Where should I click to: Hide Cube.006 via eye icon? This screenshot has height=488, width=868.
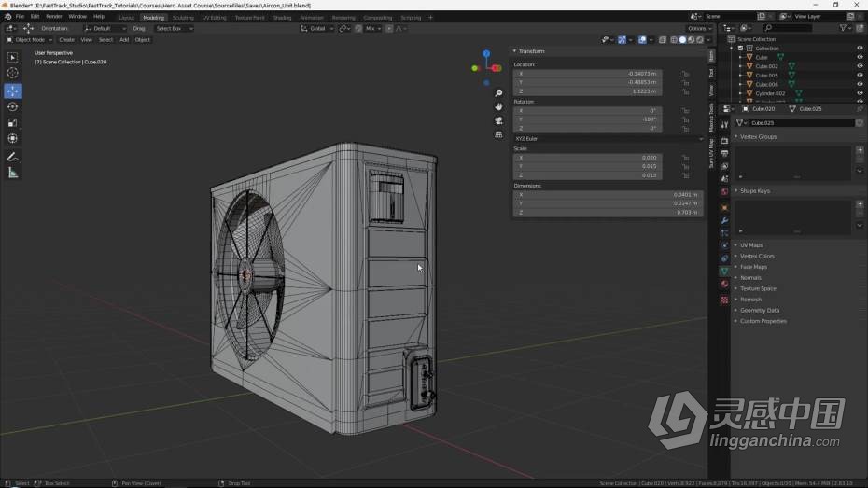(860, 84)
